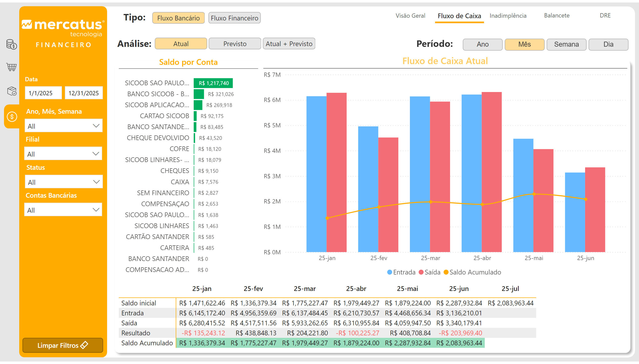Click the blue Entrada legend marker
The width and height of the screenshot is (639, 364).
[x=389, y=272]
